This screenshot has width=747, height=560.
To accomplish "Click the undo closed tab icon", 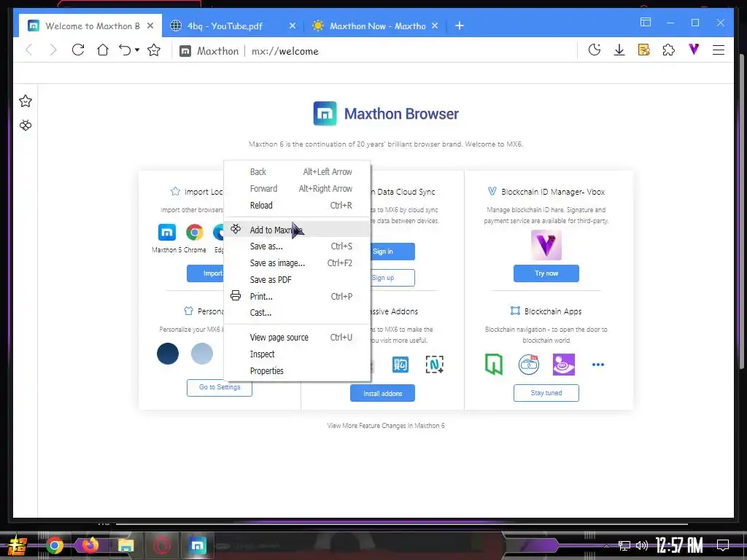I will click(x=125, y=50).
